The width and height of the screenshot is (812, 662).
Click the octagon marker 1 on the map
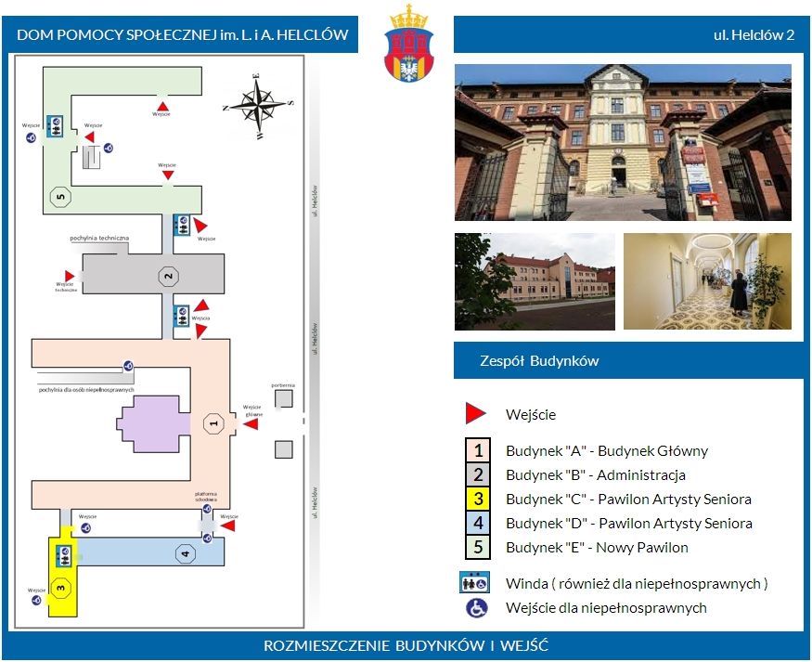pyautogui.click(x=213, y=423)
